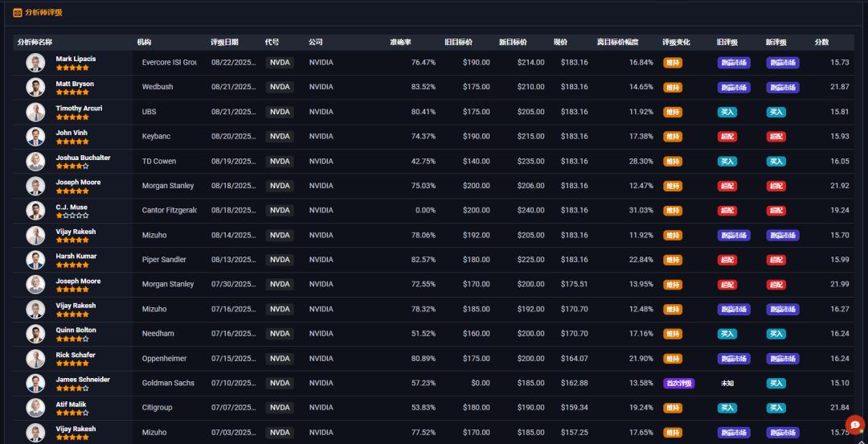Click the red 超配 new rating in John Vinh row

pyautogui.click(x=776, y=137)
